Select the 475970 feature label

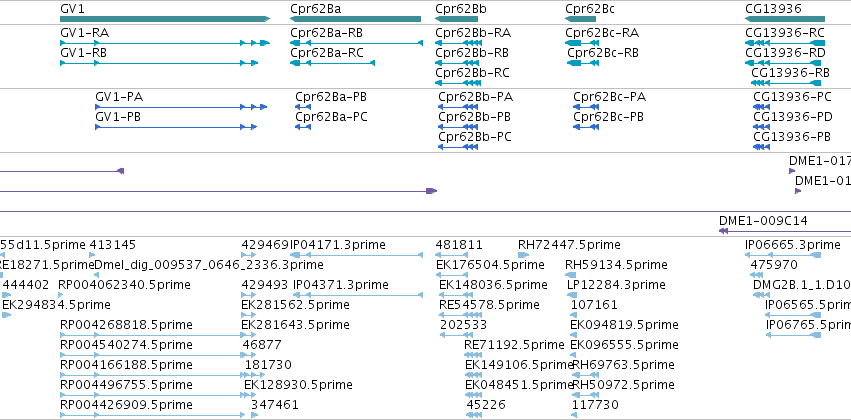click(x=774, y=265)
